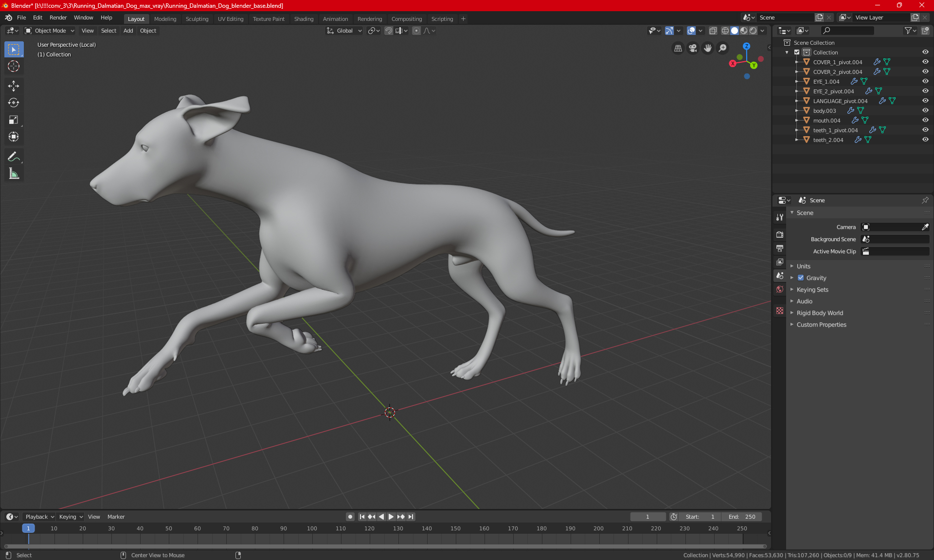Toggle camera view icon
The width and height of the screenshot is (934, 560).
tap(693, 48)
